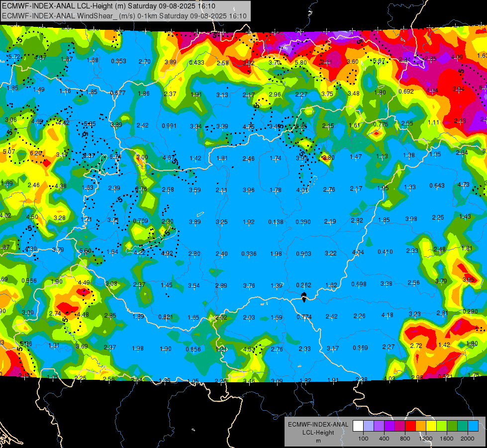Click the wind shear value 3.60
Screen dimensions: 487x448
point(353,62)
